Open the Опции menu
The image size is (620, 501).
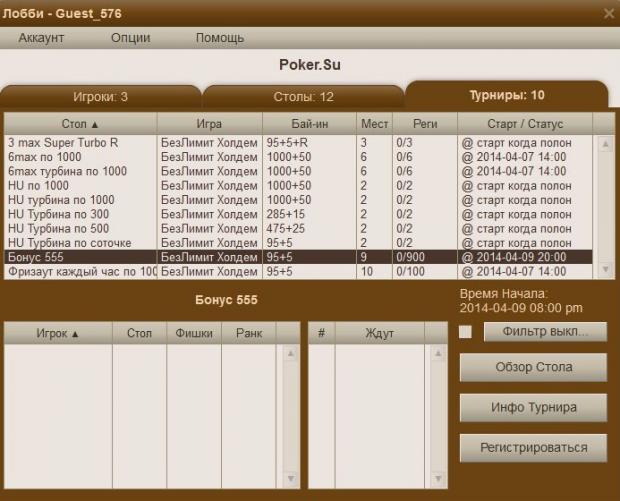130,38
